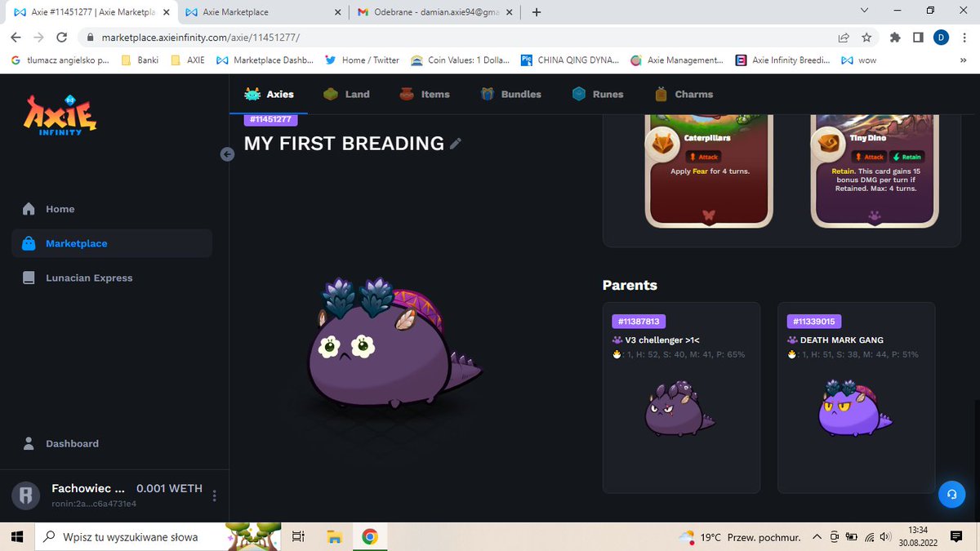This screenshot has height=551, width=980.
Task: Switch to Gmail Odebrane browser tab
Action: 434,12
